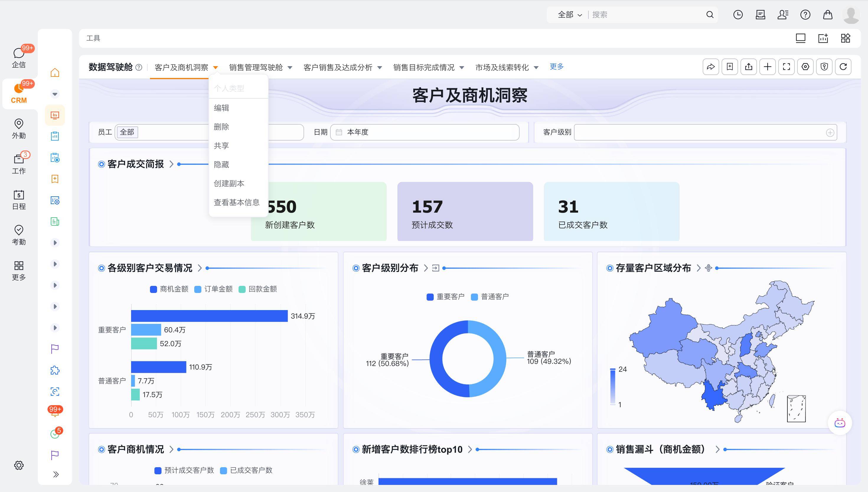
Task: Choose 删除 in the dropdown menu
Action: (x=221, y=127)
